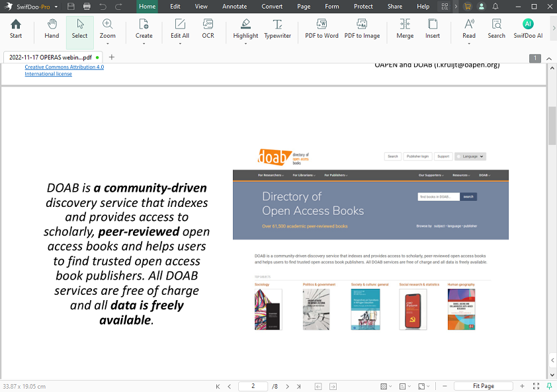The width and height of the screenshot is (557, 392).
Task: Click the zoom in plus button
Action: coord(522,386)
